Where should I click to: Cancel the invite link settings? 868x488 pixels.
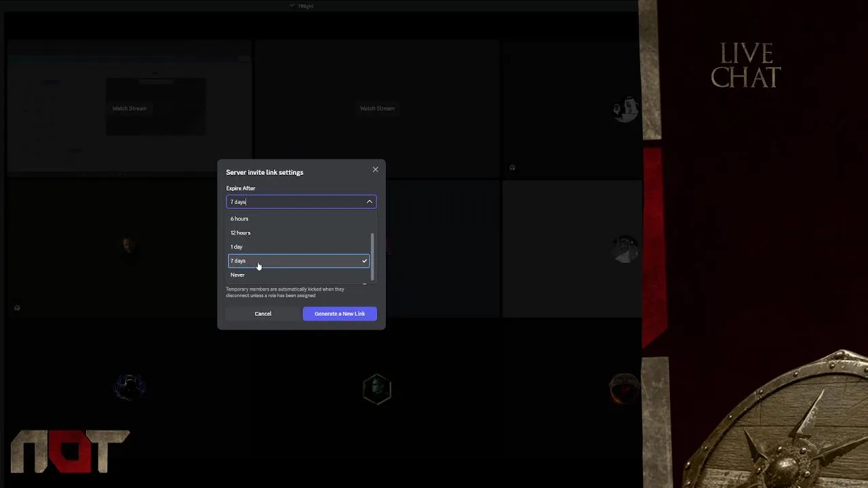coord(263,314)
